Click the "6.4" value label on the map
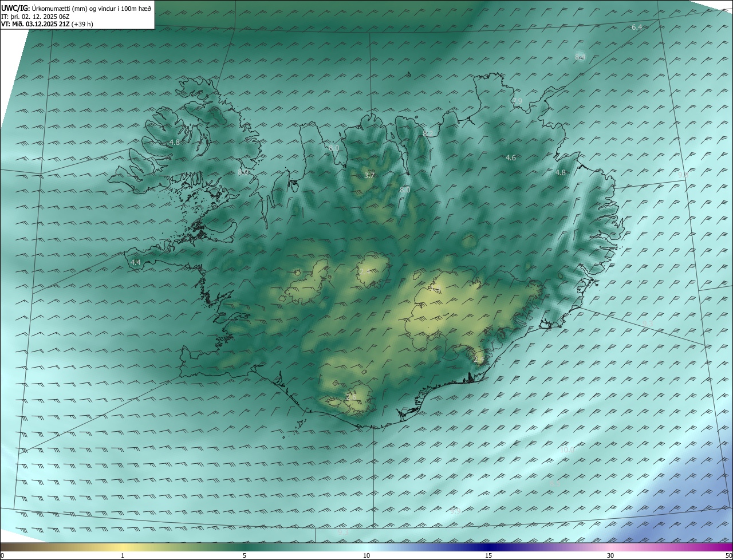733x560 pixels. click(x=637, y=27)
